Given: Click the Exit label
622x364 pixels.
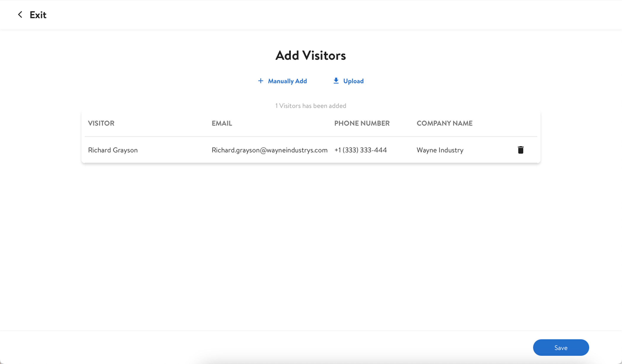Looking at the screenshot, I should [38, 15].
